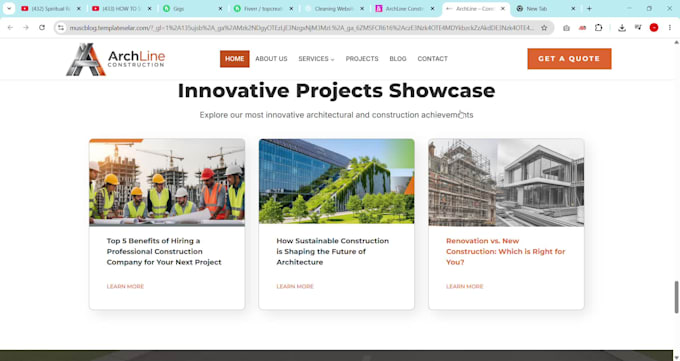Open a new browser tab with plus
Screen dimensions: 680x361
pyautogui.click(x=589, y=9)
